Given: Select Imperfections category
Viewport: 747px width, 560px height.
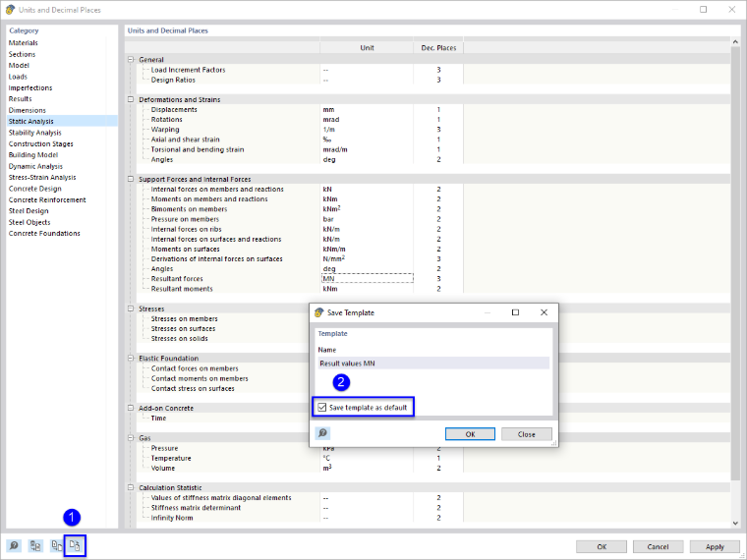Looking at the screenshot, I should tap(30, 87).
